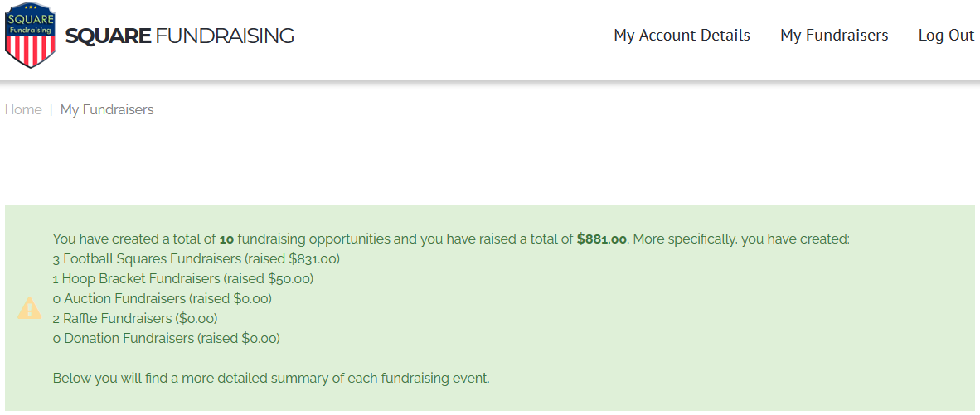
Task: Open My Account Details page
Action: point(682,36)
